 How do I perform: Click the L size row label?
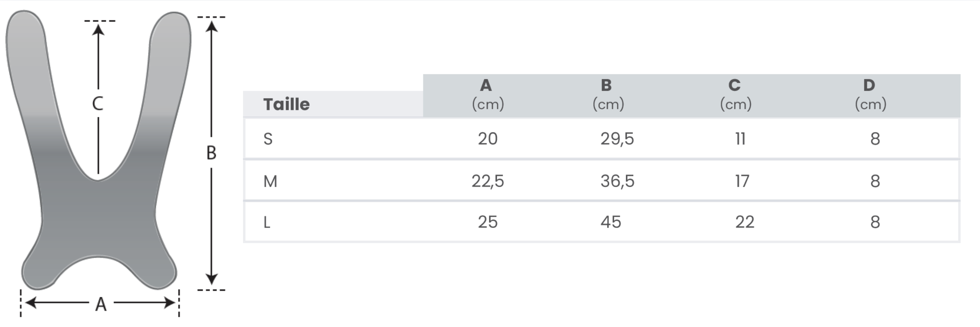[x=267, y=222]
